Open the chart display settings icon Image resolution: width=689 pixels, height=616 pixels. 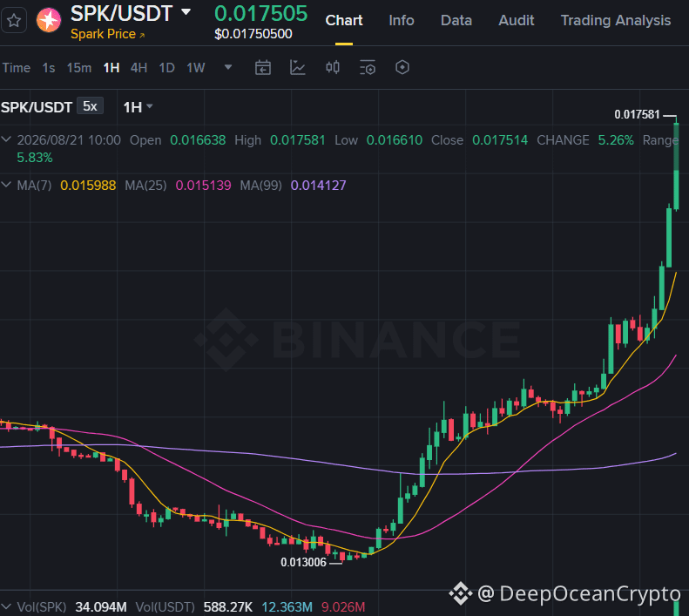[x=368, y=67]
